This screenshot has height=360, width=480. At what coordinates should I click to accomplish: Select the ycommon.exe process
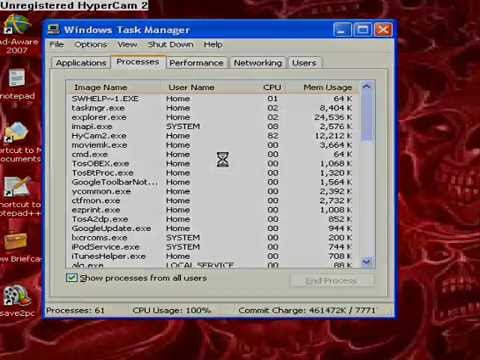(212, 191)
